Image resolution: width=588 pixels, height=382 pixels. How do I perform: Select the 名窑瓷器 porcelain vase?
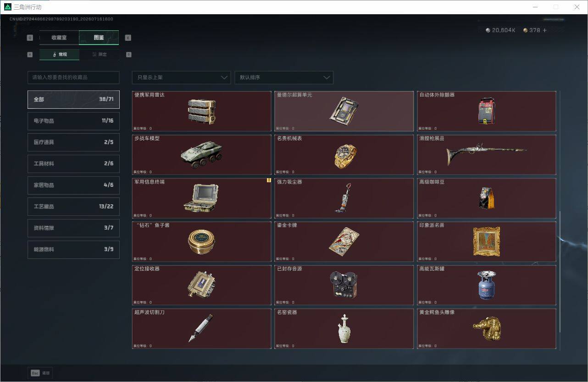(344, 329)
